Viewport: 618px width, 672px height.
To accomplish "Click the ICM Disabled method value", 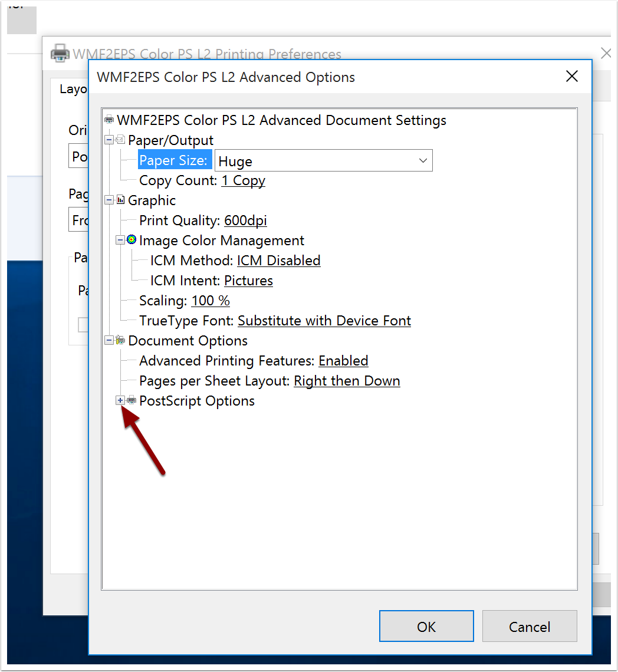I will (x=279, y=261).
